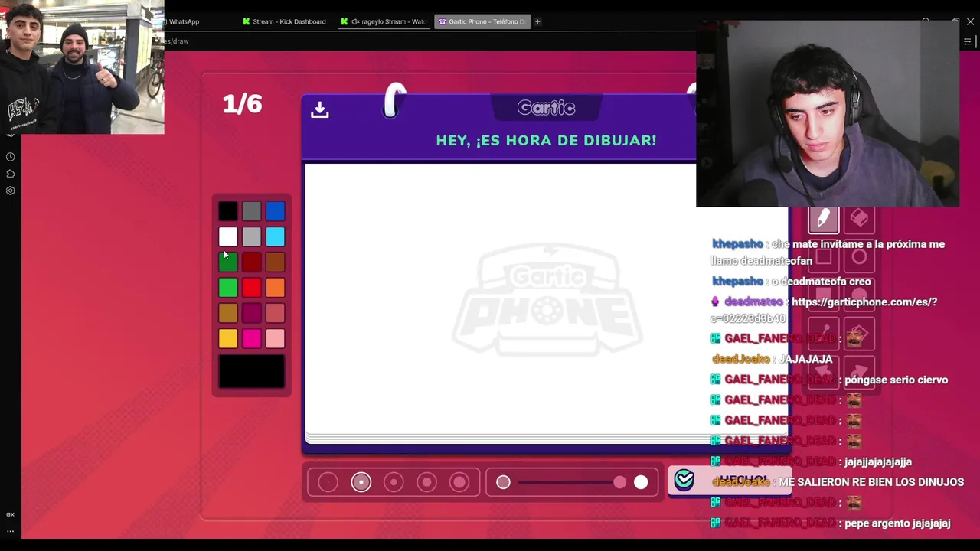Select the fourth brush size

tap(427, 482)
